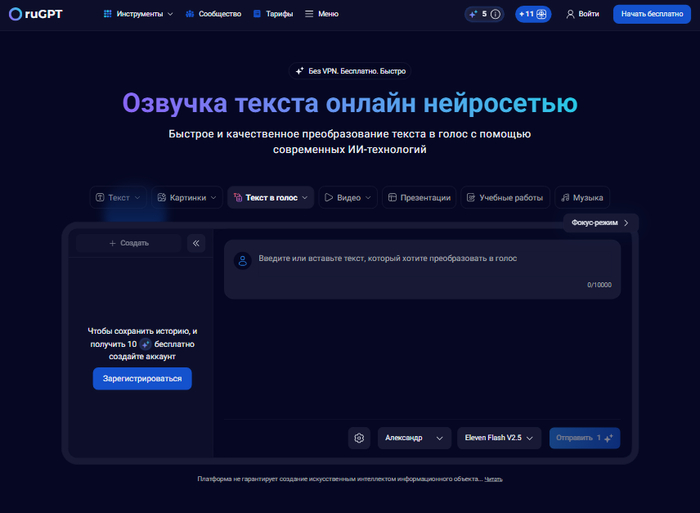Open the Александр voice selector dropdown
Viewport: 700px width, 513px height.
413,438
